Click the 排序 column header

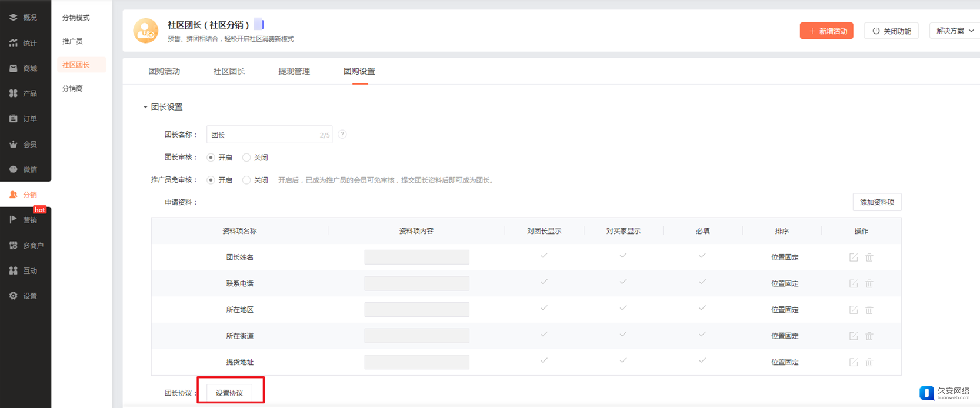click(782, 231)
